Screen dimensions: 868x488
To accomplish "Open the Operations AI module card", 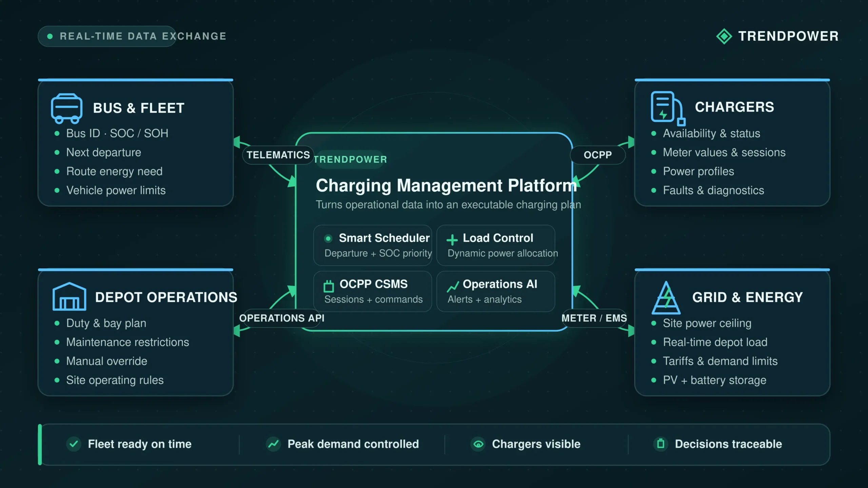I will pos(496,291).
